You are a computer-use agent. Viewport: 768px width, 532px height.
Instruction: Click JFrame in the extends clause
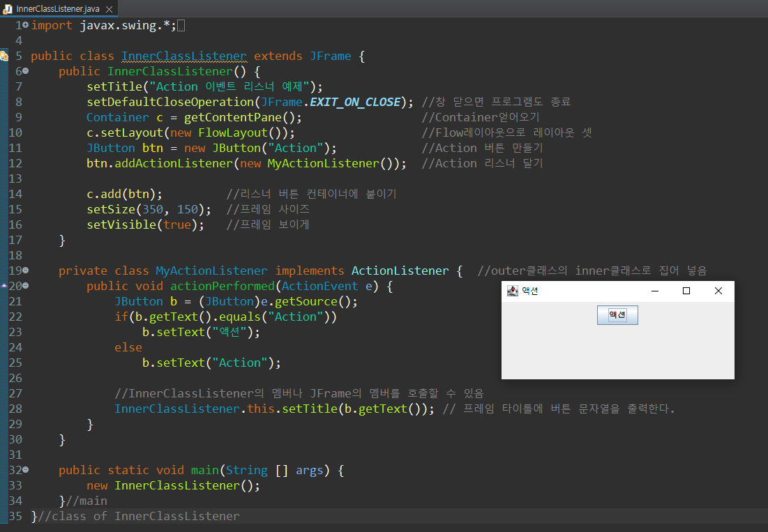[330, 56]
